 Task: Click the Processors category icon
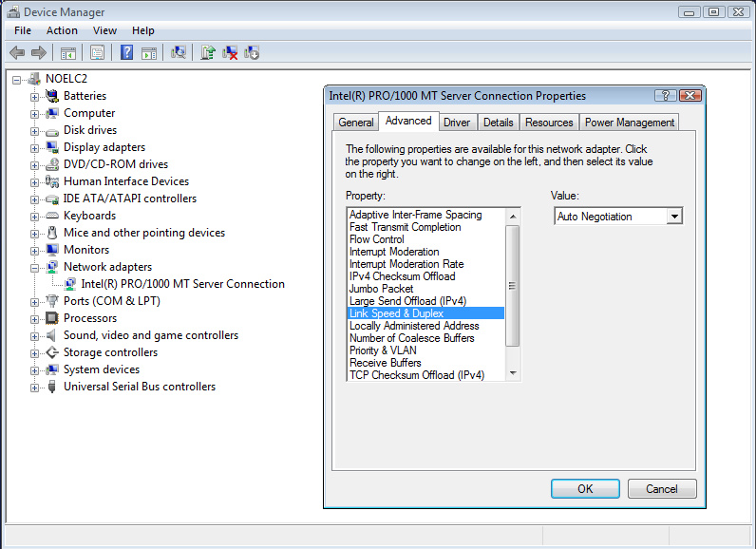[52, 318]
